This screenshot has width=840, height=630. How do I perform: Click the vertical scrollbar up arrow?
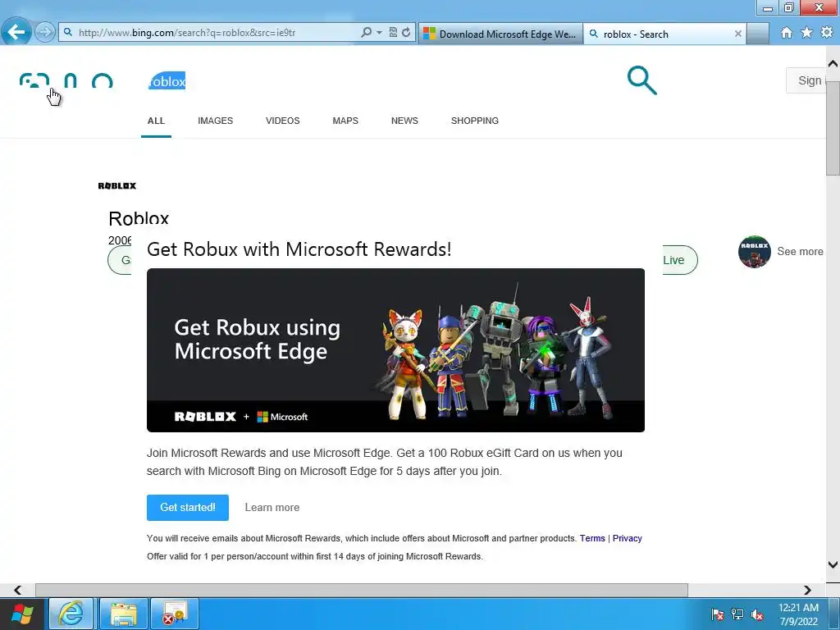pyautogui.click(x=833, y=64)
